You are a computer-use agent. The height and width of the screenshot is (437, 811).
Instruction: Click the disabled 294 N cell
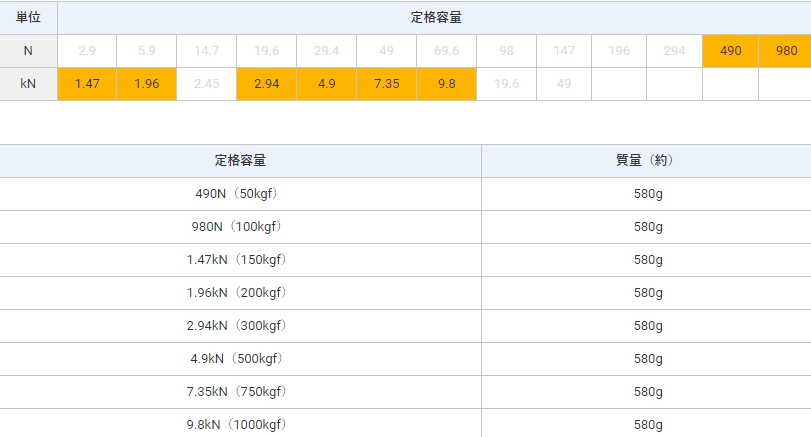tap(674, 50)
